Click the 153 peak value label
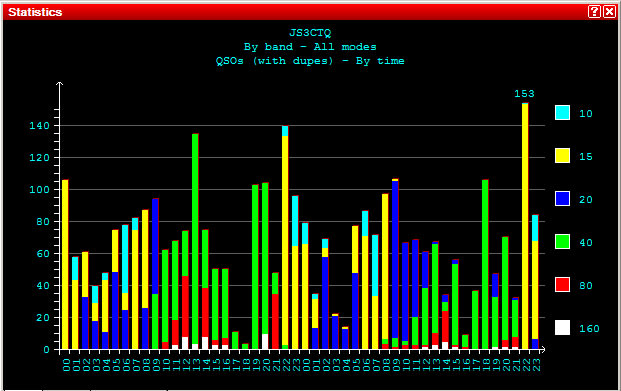Screen dimensions: 621x391 (x=524, y=94)
